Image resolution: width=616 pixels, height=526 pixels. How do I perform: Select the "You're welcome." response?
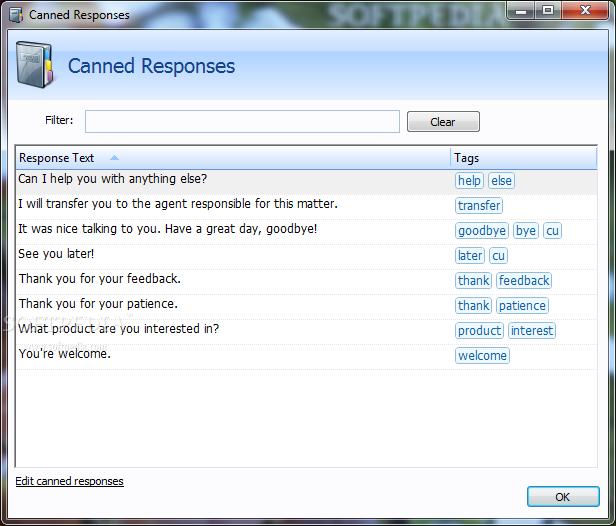tap(306, 357)
